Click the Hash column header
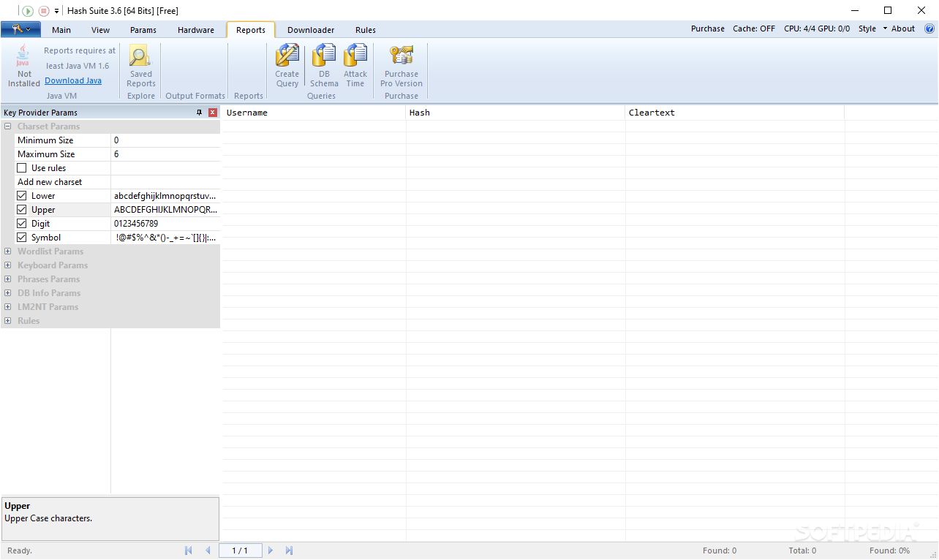The width and height of the screenshot is (939, 560). click(x=516, y=113)
